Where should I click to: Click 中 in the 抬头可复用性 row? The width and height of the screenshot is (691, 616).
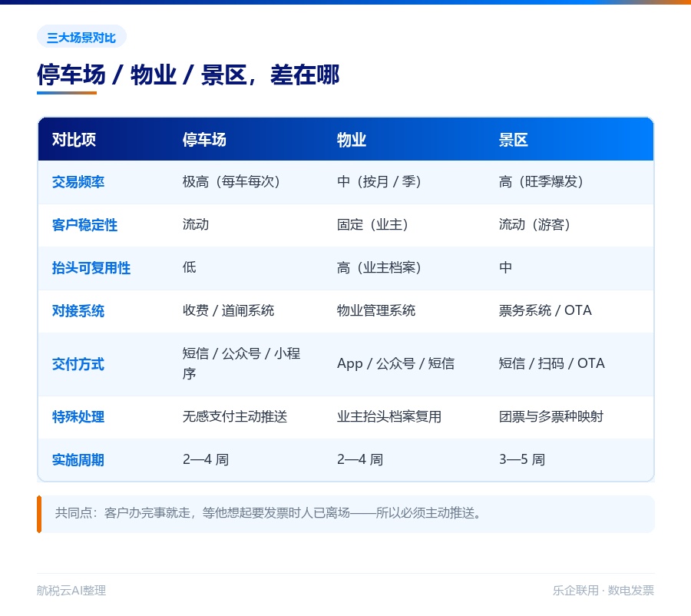tap(505, 267)
